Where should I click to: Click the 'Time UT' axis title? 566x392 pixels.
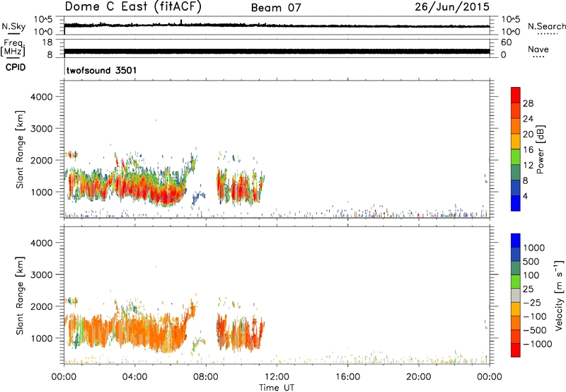[277, 388]
